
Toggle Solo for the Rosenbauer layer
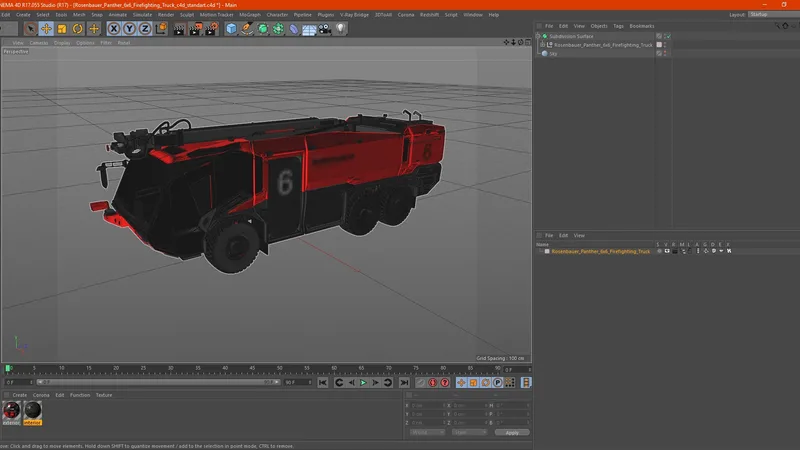click(x=659, y=251)
